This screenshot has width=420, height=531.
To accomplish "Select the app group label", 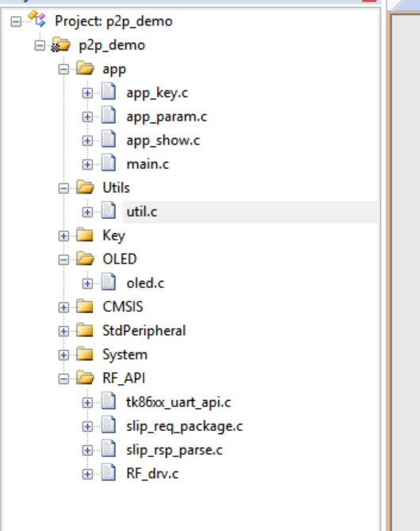I will pyautogui.click(x=114, y=70).
